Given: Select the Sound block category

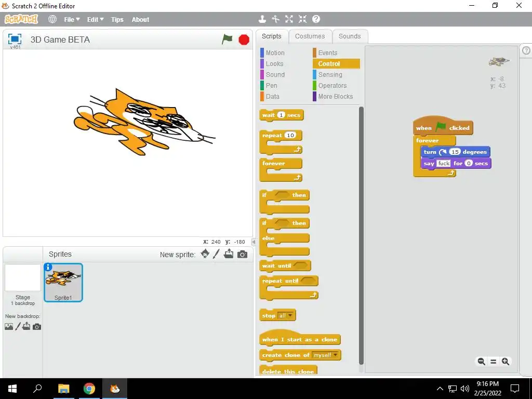Looking at the screenshot, I should 275,75.
